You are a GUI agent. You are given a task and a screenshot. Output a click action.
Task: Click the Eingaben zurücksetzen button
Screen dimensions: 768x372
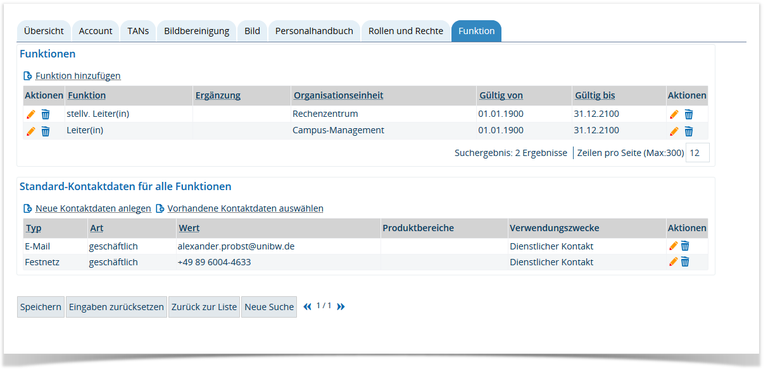117,307
